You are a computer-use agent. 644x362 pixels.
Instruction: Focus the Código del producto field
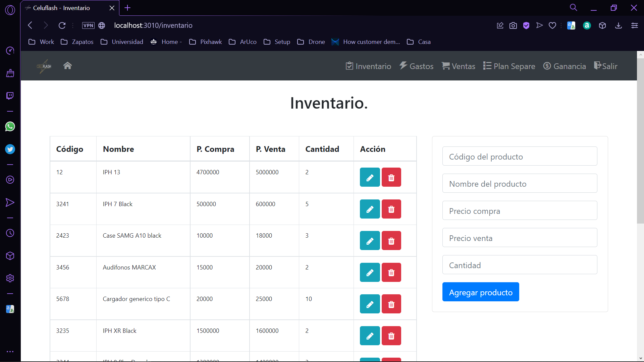[x=519, y=156]
